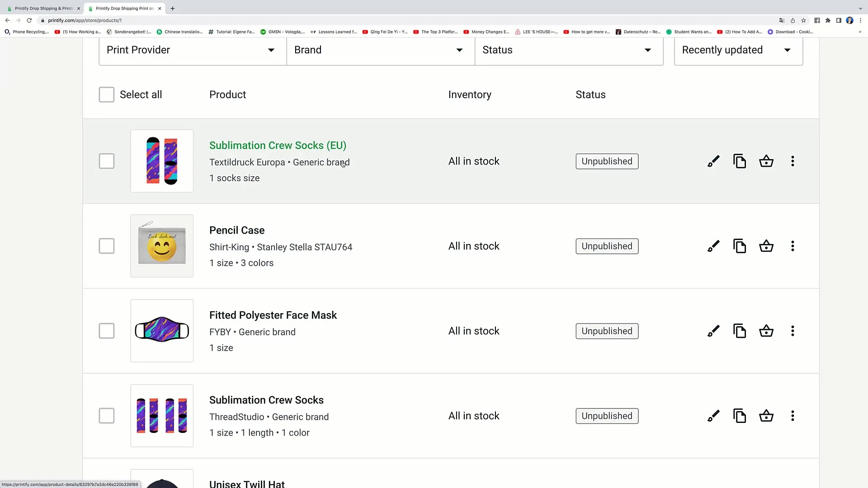Click order basket icon for Fitted Polyester Face Mask

tap(766, 331)
